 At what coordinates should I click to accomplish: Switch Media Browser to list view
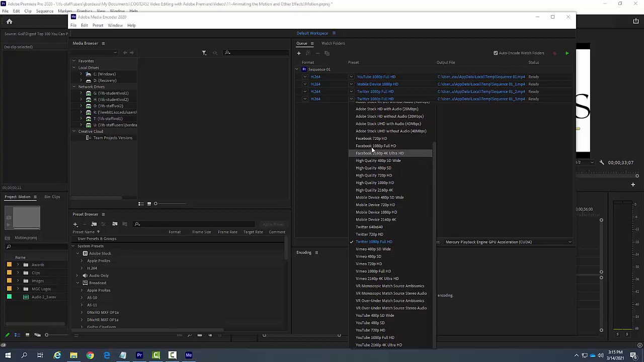tap(141, 204)
